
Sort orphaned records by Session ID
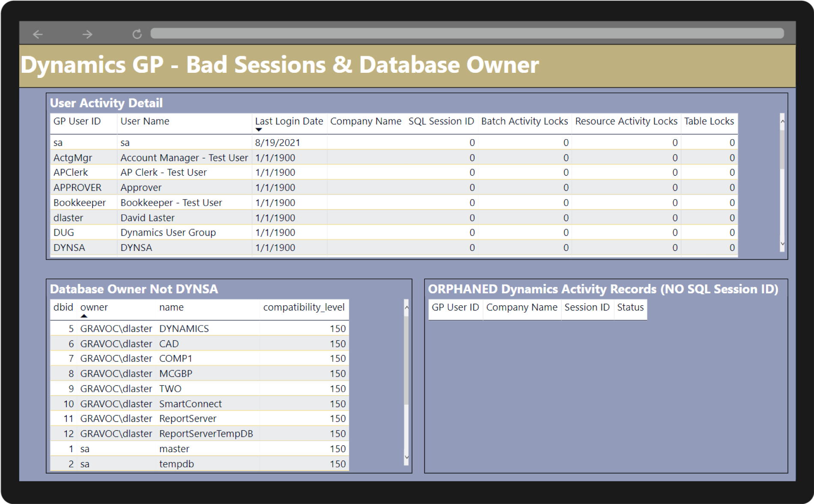click(x=587, y=307)
